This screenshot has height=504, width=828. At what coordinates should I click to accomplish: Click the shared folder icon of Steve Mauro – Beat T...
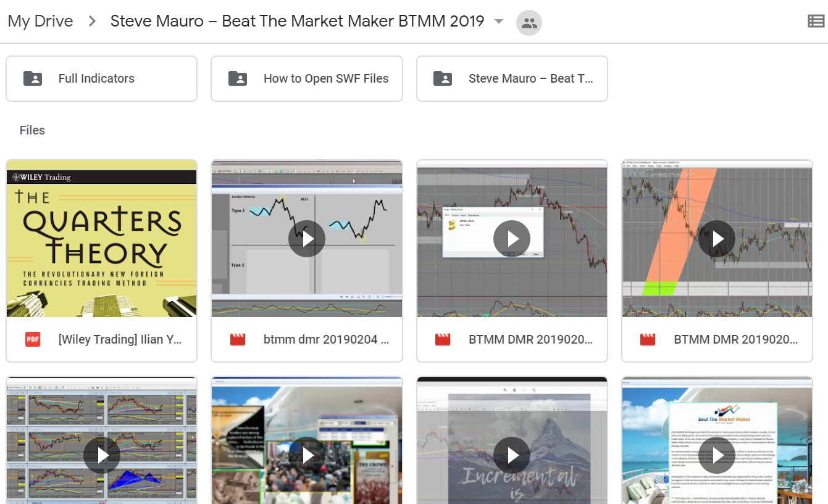pyautogui.click(x=443, y=78)
